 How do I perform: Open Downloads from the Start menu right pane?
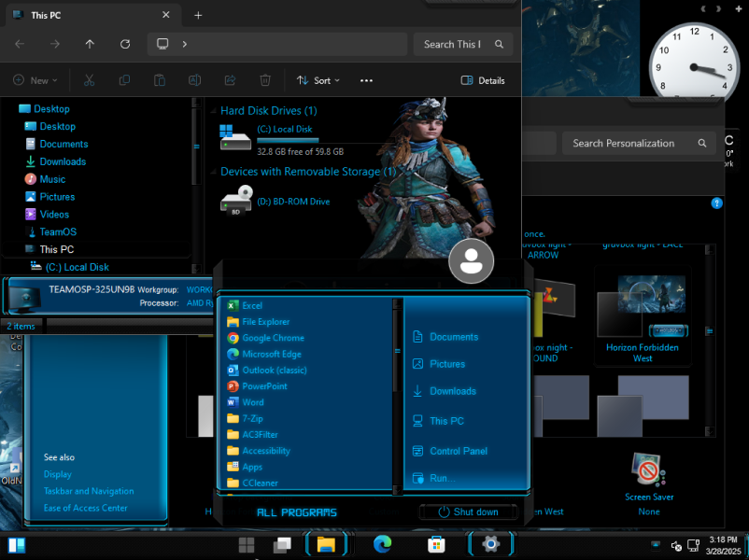pos(445,391)
